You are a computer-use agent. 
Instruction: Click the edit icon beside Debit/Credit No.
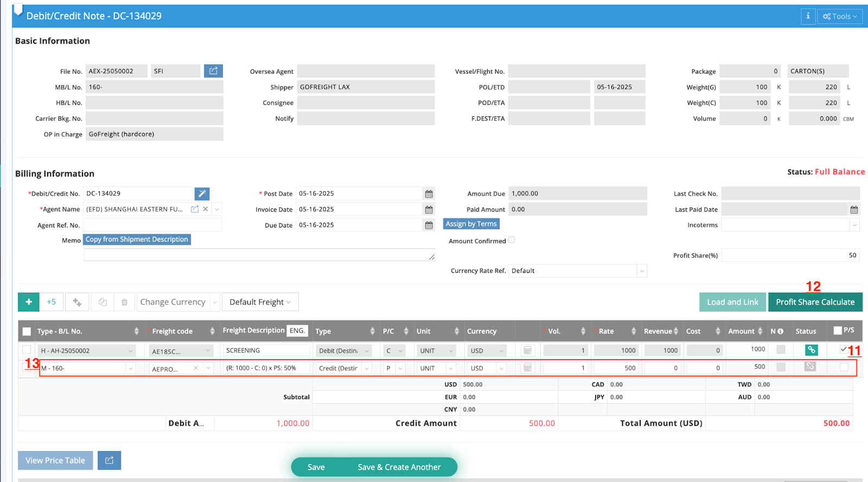[202, 194]
